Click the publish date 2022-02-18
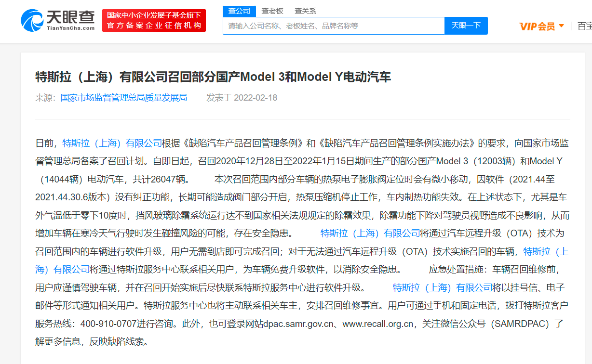Viewport: 592px width, 364px height. [256, 98]
